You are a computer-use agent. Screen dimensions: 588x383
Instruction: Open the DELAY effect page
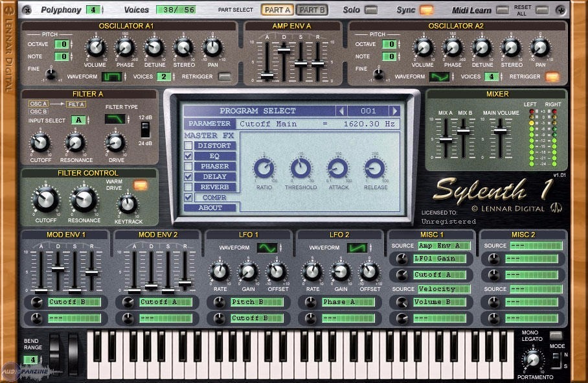[x=215, y=176]
